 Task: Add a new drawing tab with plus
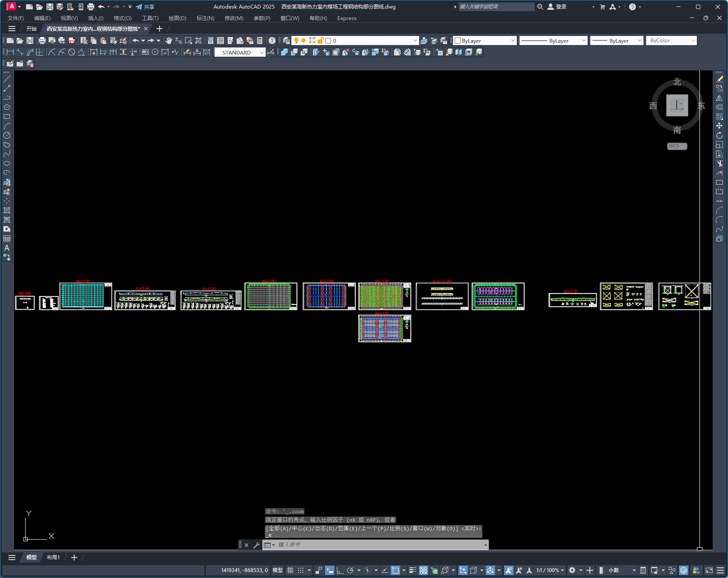[x=160, y=29]
